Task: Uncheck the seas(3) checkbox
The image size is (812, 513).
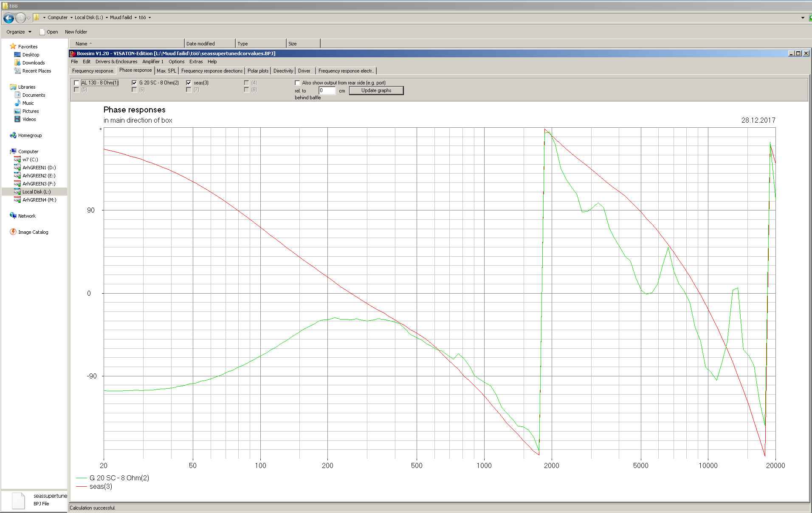Action: 189,83
